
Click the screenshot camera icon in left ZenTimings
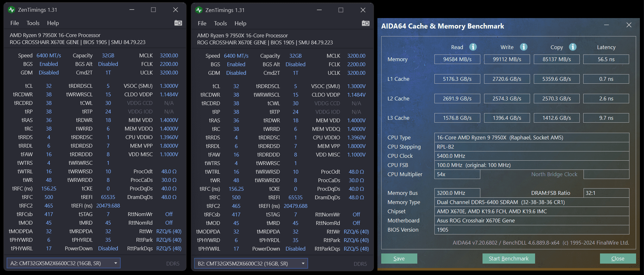click(x=178, y=23)
